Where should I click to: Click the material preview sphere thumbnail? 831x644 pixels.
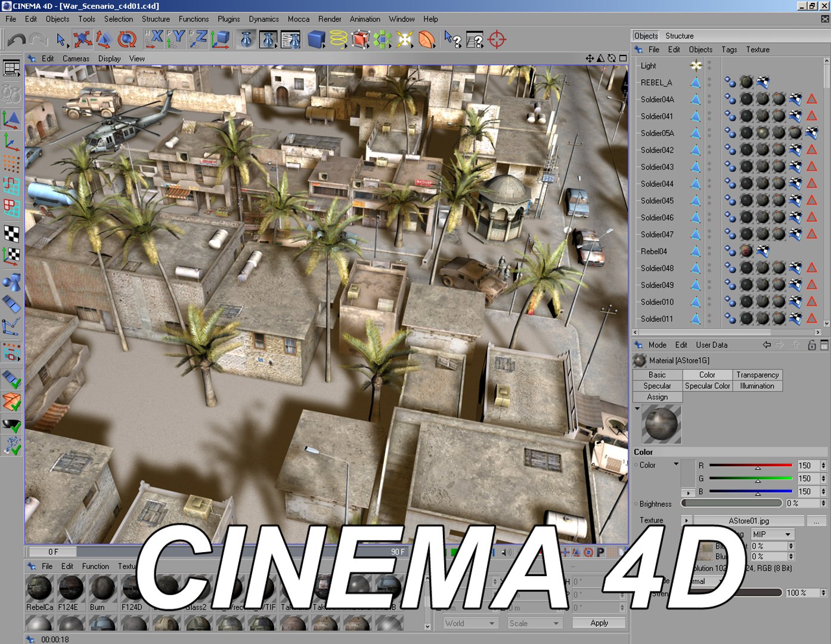point(661,424)
